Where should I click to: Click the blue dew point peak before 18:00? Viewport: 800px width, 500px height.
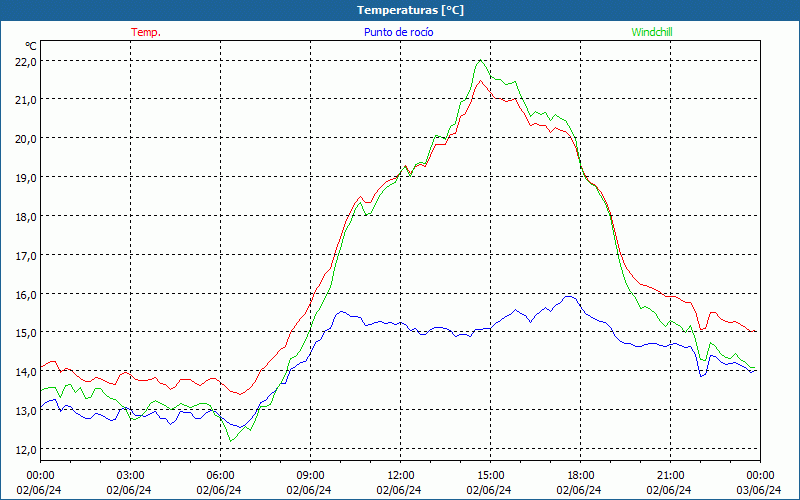[569, 296]
